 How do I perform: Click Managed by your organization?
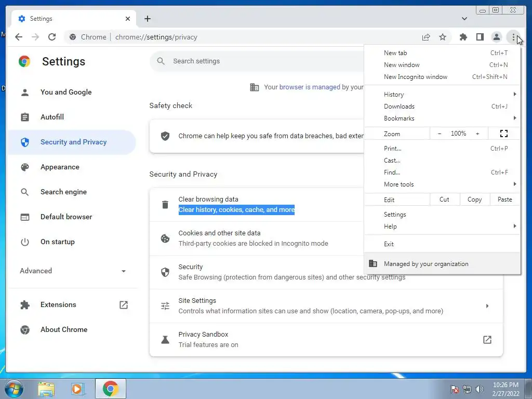coord(442,263)
